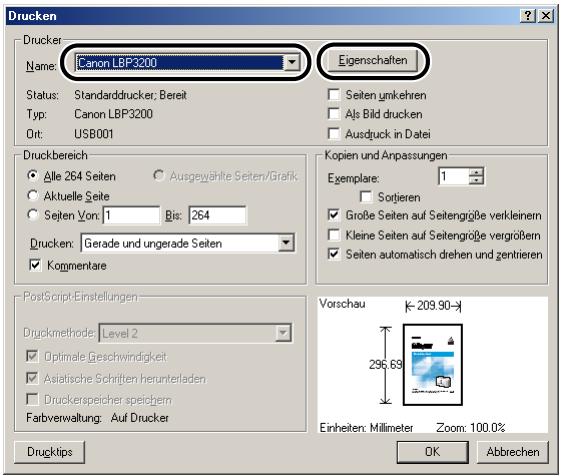Toggle Seiten automatisch drehen und zentrieren
The width and height of the screenshot is (562, 476).
tap(334, 254)
